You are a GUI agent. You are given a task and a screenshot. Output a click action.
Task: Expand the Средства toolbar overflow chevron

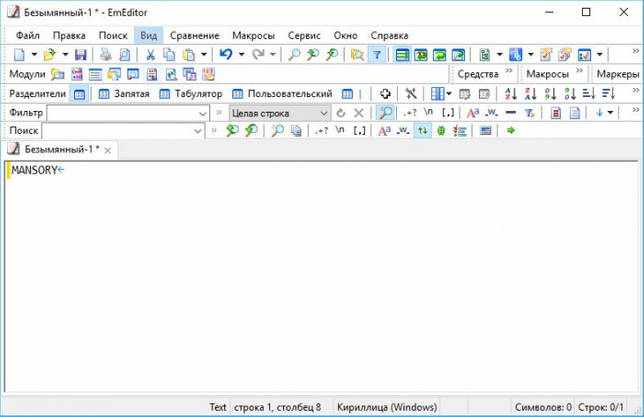pyautogui.click(x=508, y=71)
